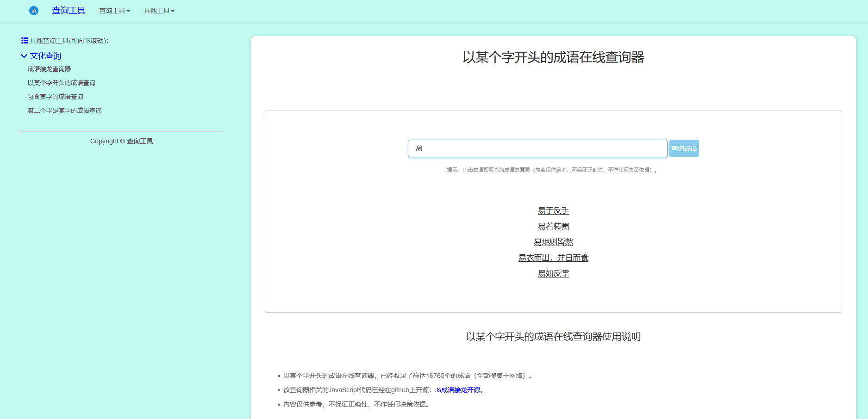Open the idiom 易地则皆然
Image resolution: width=868 pixels, height=419 pixels.
coord(553,242)
